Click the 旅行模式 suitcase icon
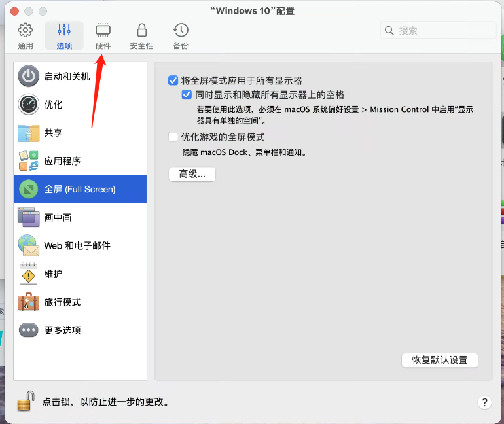This screenshot has width=504, height=424. click(29, 302)
